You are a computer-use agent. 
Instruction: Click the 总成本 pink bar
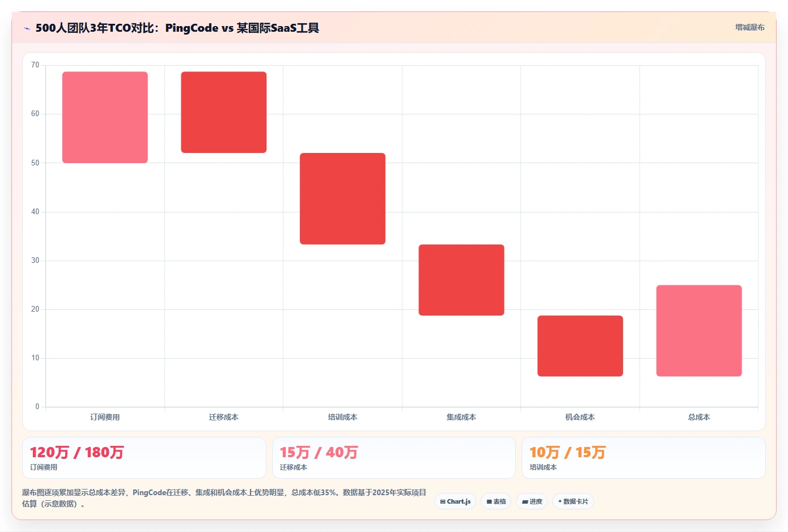(699, 331)
